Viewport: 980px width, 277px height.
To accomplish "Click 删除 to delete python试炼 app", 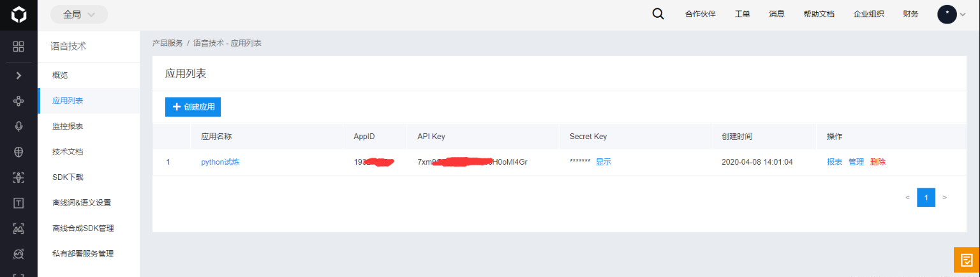I will 878,162.
